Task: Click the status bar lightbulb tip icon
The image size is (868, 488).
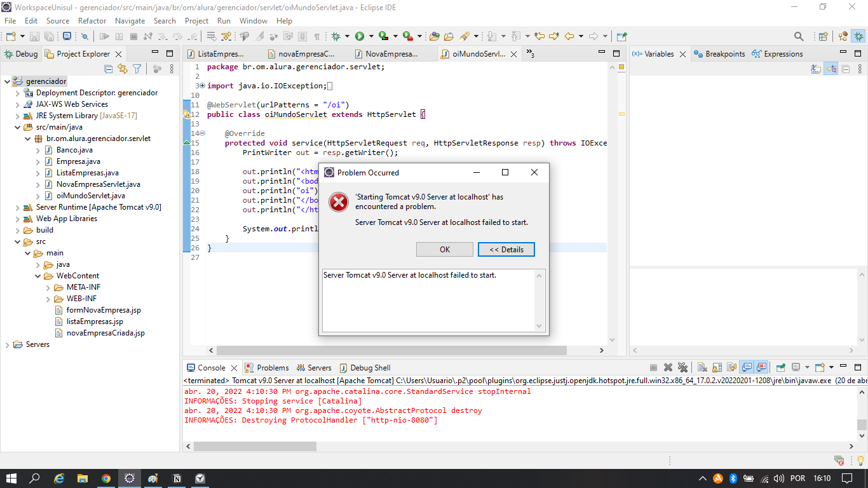Action: (860, 460)
